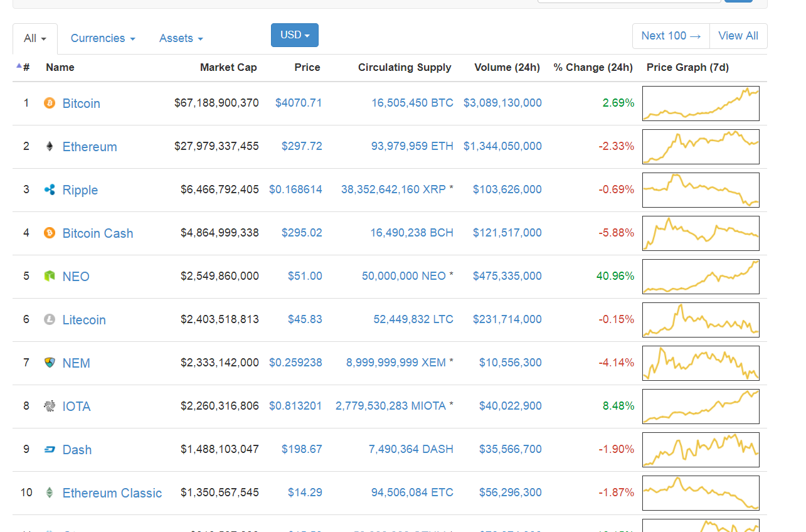Image resolution: width=806 pixels, height=532 pixels.
Task: Click the Bitcoin coin logo icon
Action: (x=50, y=103)
